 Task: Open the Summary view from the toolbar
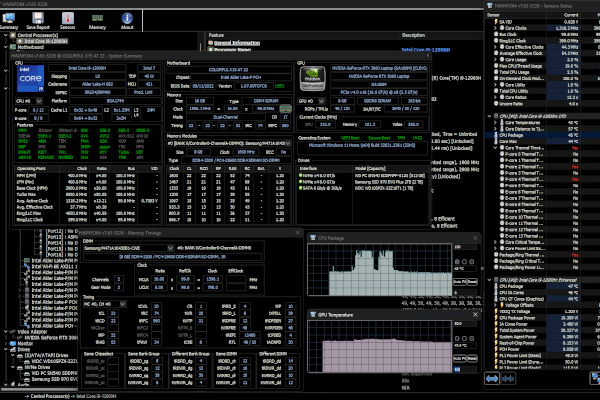(8, 21)
